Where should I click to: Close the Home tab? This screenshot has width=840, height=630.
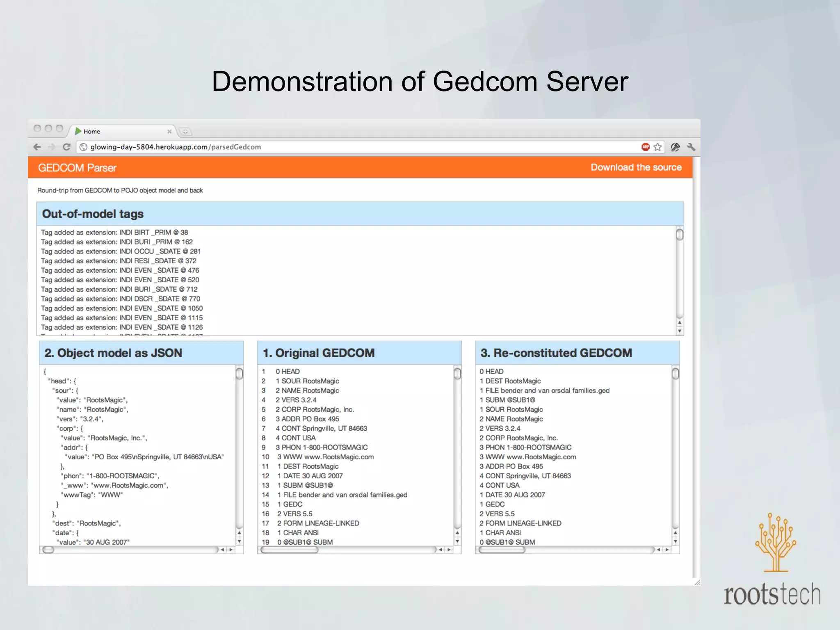(x=169, y=132)
